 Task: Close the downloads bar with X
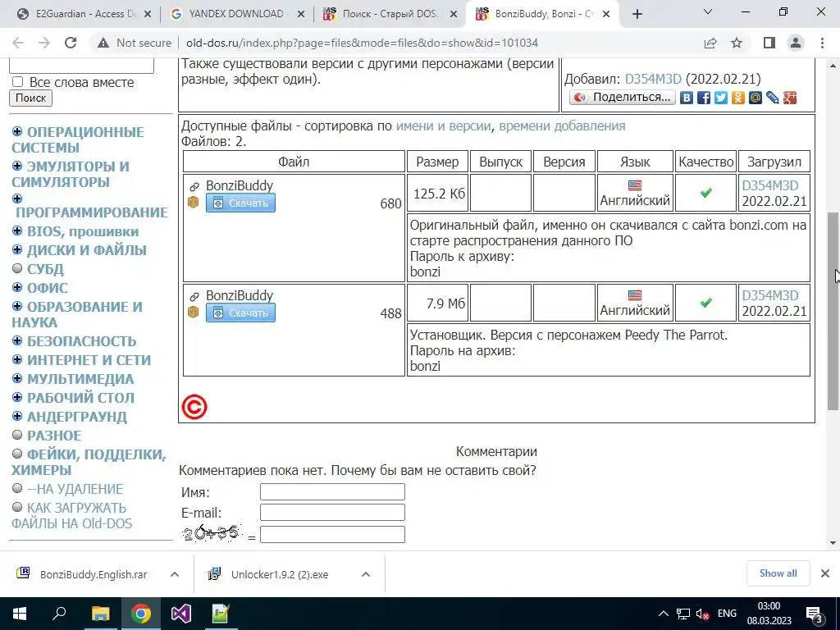825,573
